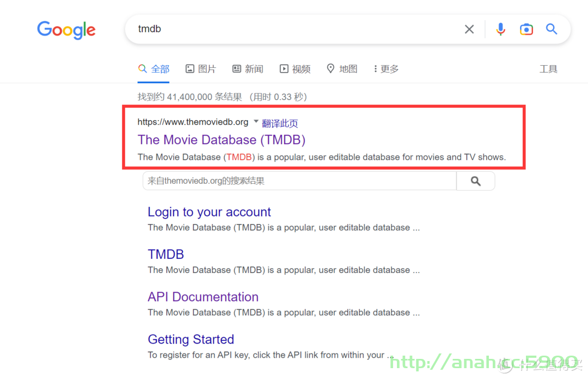This screenshot has width=588, height=379.
Task: Open the 更多 (More) menu
Action: point(386,69)
